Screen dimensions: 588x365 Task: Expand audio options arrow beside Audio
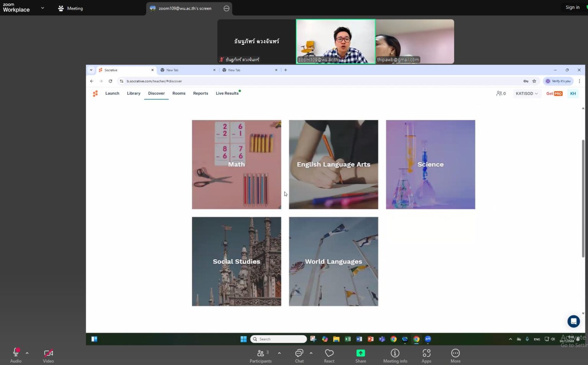tap(27, 353)
